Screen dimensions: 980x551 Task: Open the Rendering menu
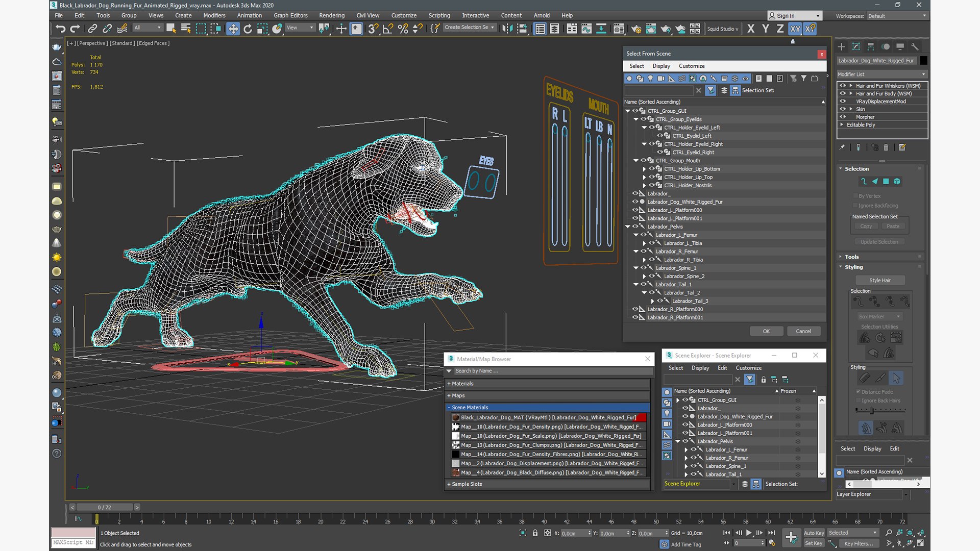click(x=332, y=15)
